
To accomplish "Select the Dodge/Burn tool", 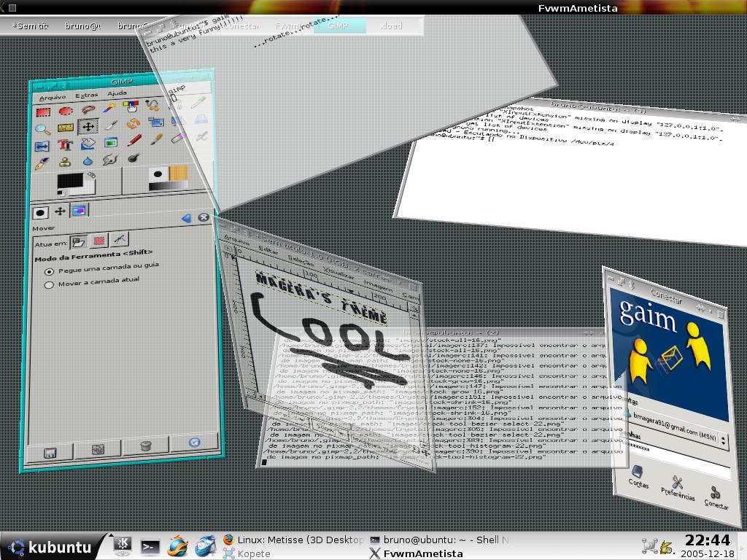I will pyautogui.click(x=133, y=158).
